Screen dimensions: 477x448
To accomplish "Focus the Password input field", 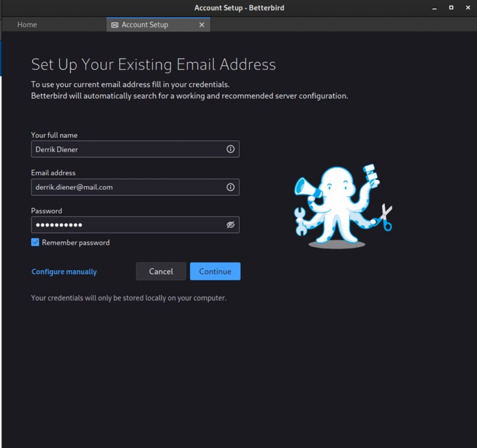I will tap(135, 225).
